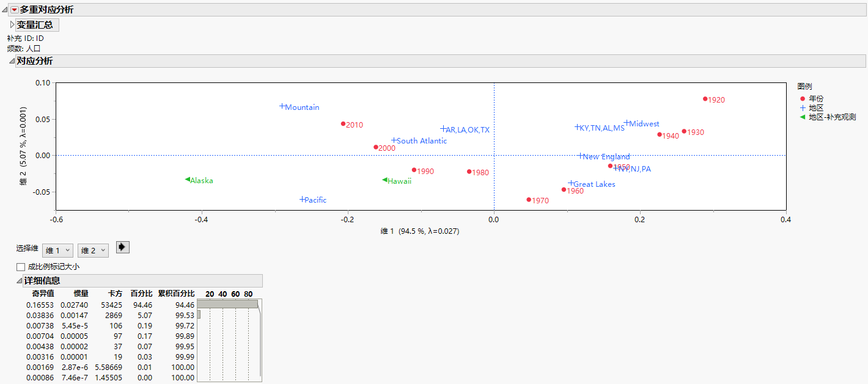868x384 pixels.
Task: Open the 维 1 dimension dropdown
Action: click(57, 250)
